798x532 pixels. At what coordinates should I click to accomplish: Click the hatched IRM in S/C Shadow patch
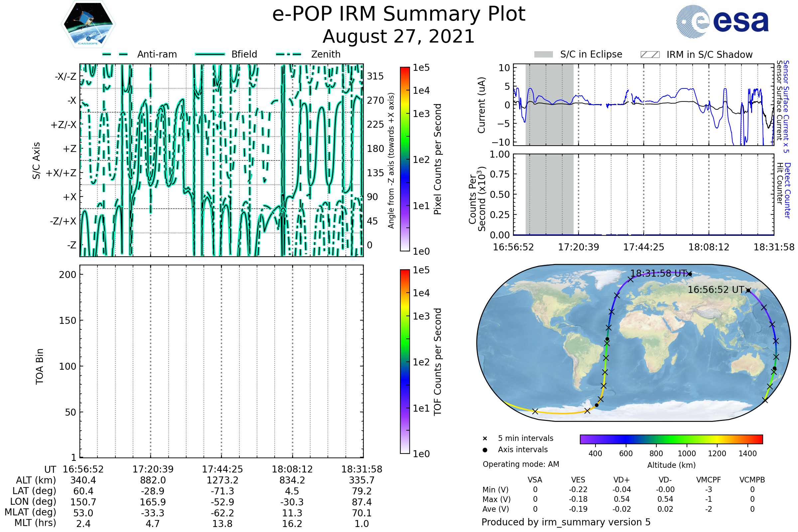click(650, 55)
